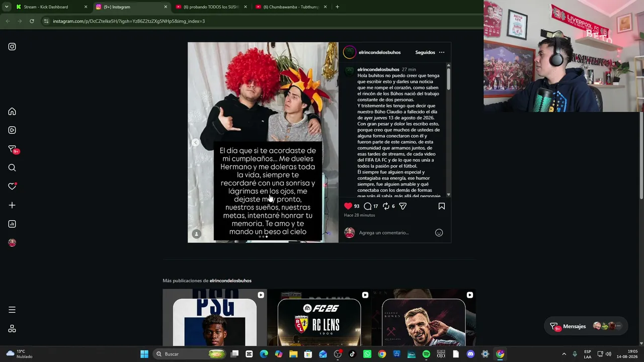Open WhatsApp from the taskbar
644x362 pixels.
tap(367, 354)
